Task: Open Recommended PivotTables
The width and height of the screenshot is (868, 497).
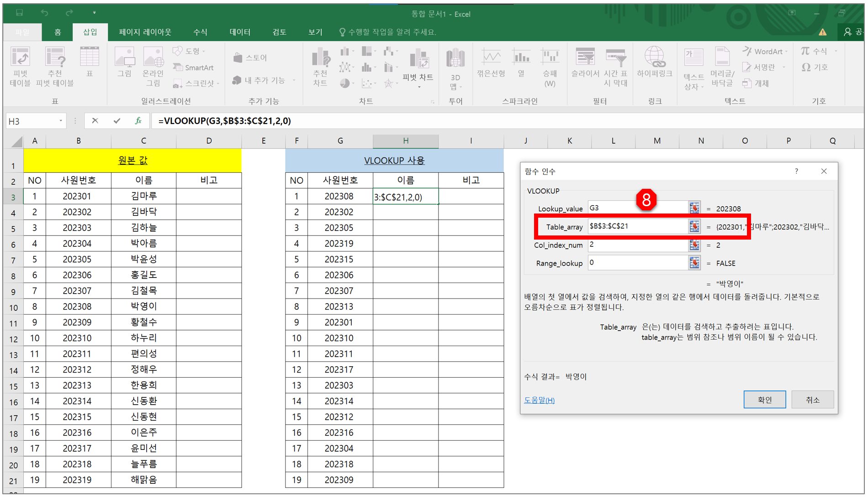Action: click(55, 67)
